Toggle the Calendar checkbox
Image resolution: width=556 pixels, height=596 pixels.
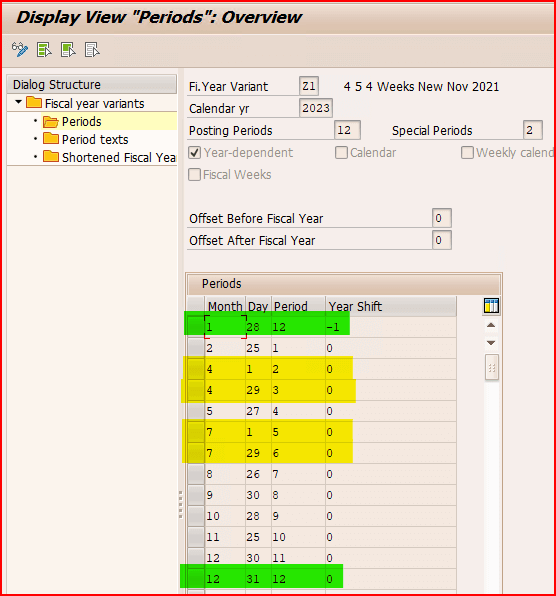[341, 153]
